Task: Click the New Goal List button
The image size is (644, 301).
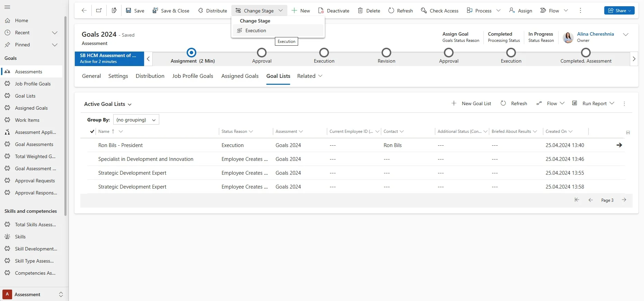Action: click(472, 103)
